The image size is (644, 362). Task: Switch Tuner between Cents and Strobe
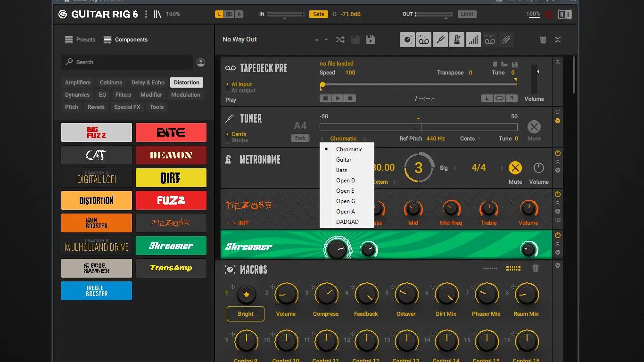coord(228,137)
